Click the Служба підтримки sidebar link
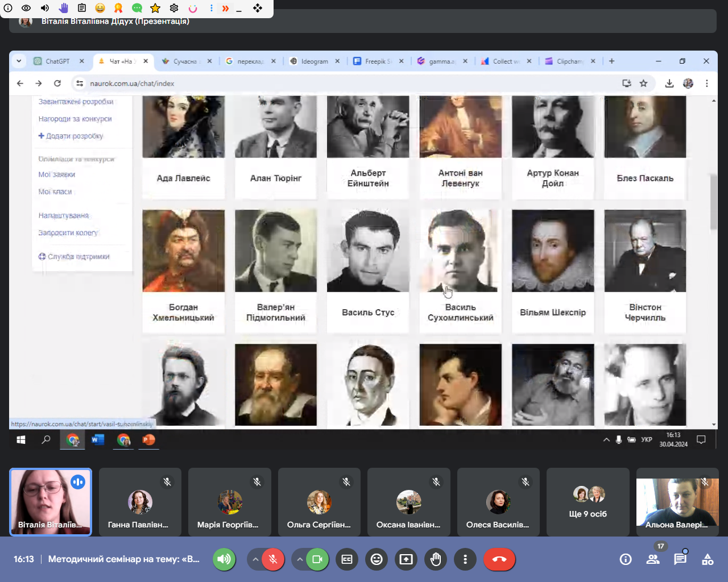Screen dimensions: 728x582 (x=78, y=257)
